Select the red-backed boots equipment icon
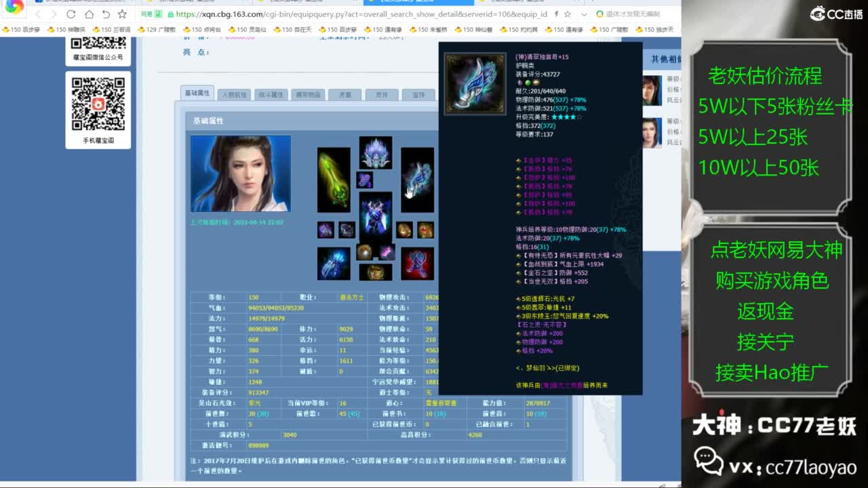This screenshot has width=868, height=488. click(418, 264)
